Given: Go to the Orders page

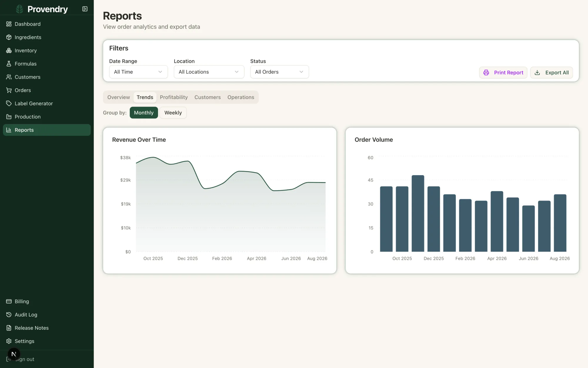Looking at the screenshot, I should point(47,90).
